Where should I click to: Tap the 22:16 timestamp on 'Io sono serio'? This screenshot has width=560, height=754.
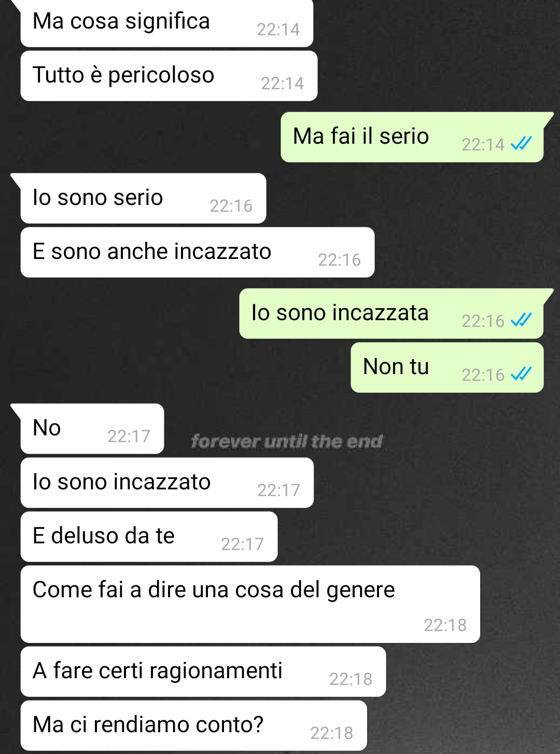coord(231,205)
